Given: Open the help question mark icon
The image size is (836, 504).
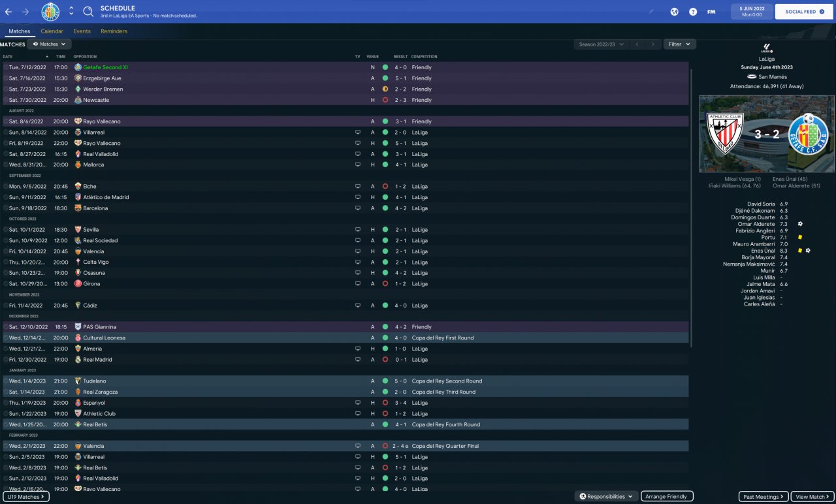Looking at the screenshot, I should point(693,12).
